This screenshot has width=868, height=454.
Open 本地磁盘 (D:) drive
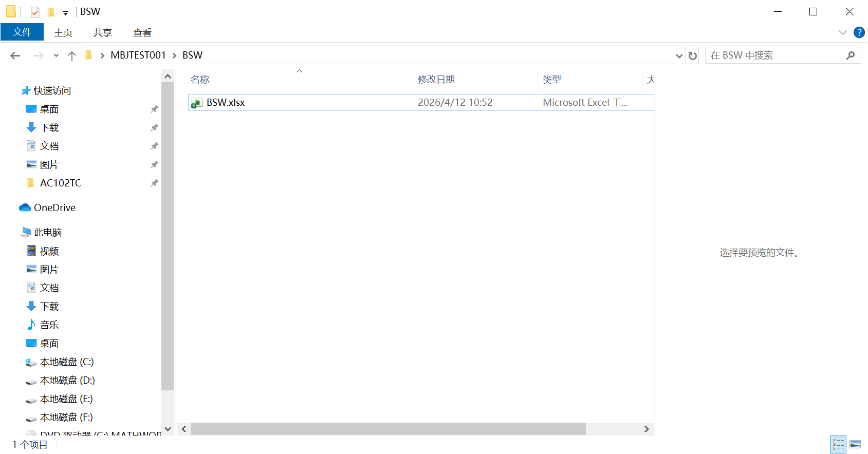click(67, 381)
